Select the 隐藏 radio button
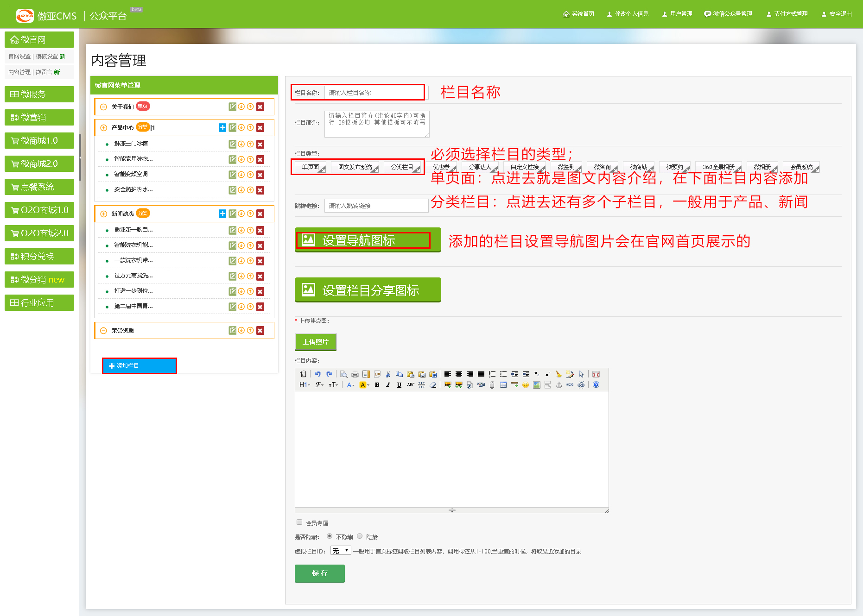863x616 pixels. (x=360, y=536)
